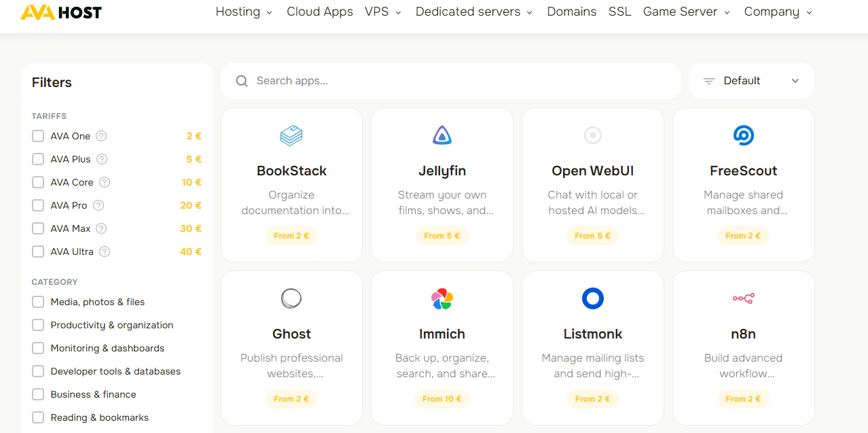Click the Ghost app icon
The image size is (868, 433).
coord(291,298)
